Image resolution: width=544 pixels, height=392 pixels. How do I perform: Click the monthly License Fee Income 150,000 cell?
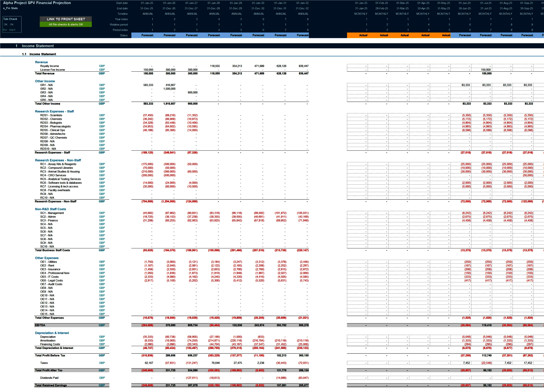[486, 70]
